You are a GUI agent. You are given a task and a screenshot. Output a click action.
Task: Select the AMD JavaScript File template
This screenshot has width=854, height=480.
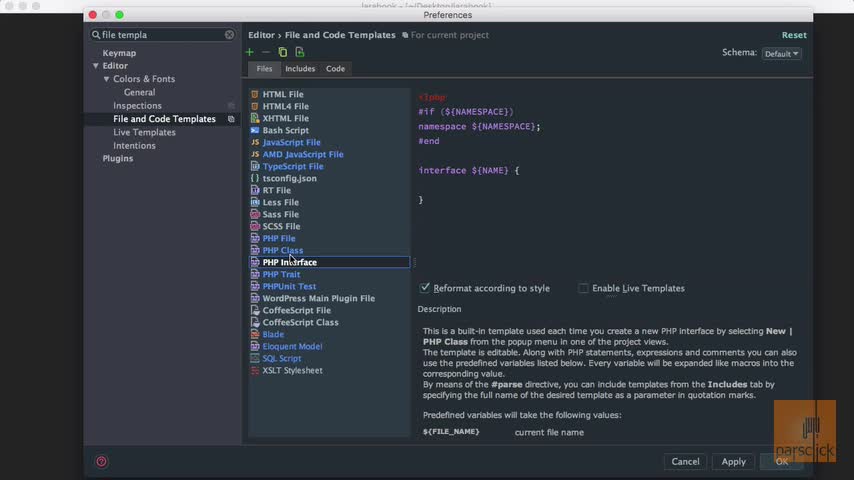[303, 154]
